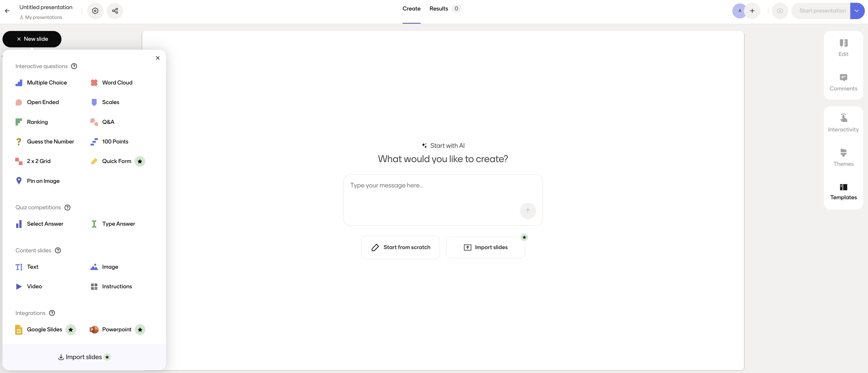Add a 100 Points slide
Viewport: 868px width, 373px height.
109,142
